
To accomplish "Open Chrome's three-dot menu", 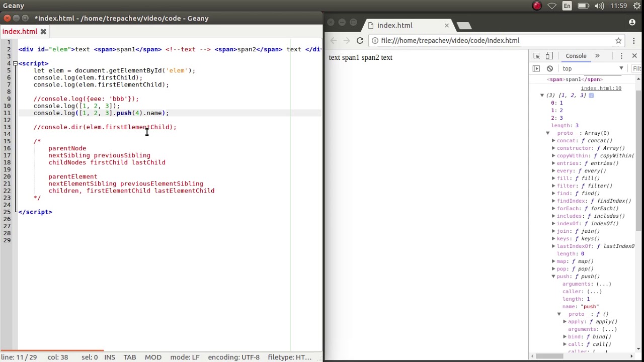I will click(x=634, y=41).
